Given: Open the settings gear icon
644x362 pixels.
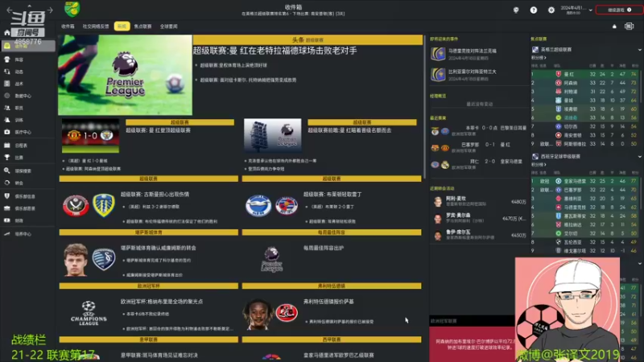Looking at the screenshot, I should click(551, 10).
